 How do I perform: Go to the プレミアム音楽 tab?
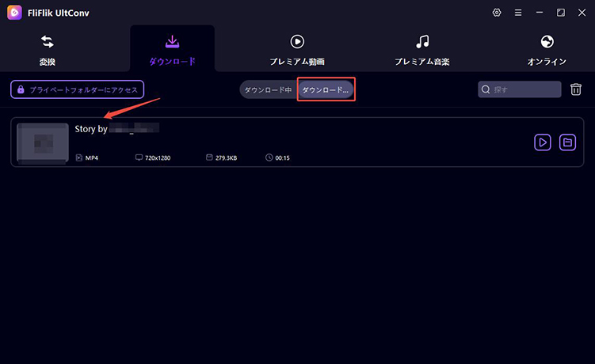422,49
